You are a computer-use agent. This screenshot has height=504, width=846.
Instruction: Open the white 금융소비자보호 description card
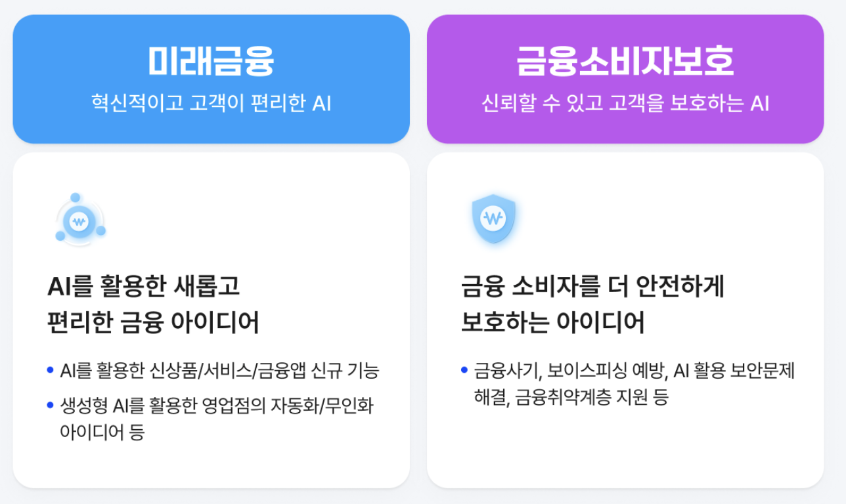(625, 320)
